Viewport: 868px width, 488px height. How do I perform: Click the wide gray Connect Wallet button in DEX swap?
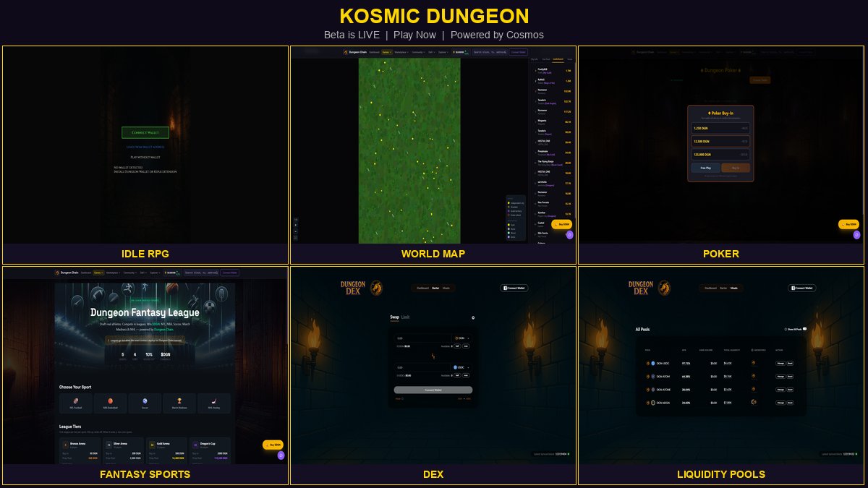[x=433, y=390]
